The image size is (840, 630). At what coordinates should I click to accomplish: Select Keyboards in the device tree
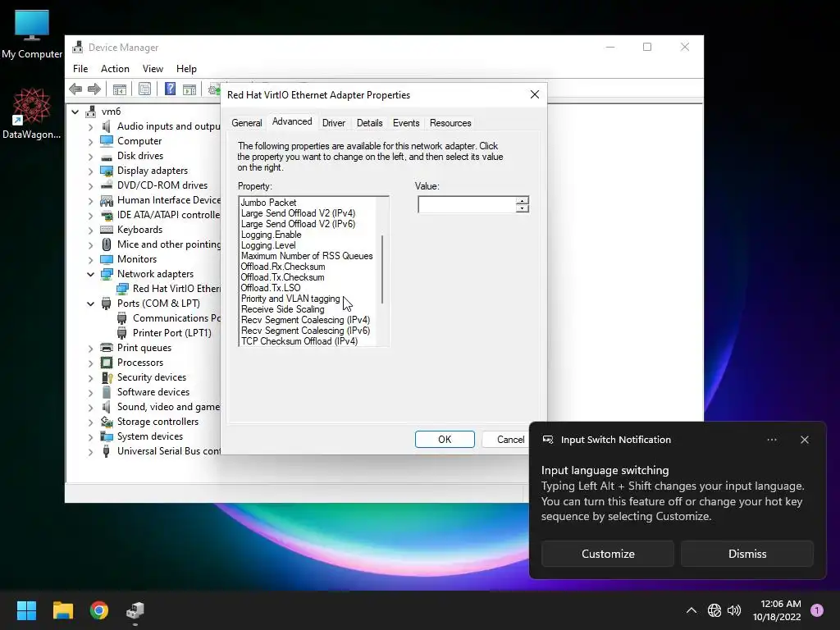(x=139, y=230)
